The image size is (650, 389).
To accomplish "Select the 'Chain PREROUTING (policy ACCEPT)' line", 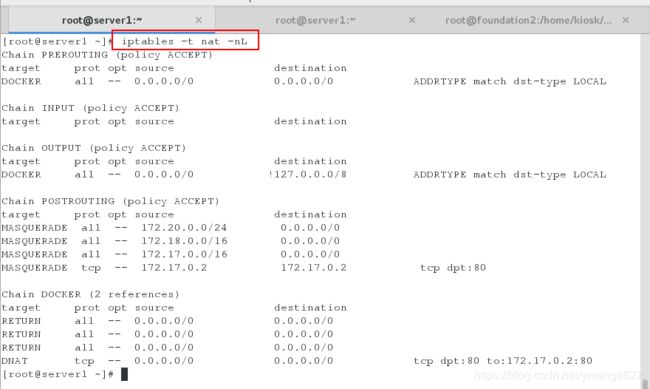I will [x=107, y=55].
